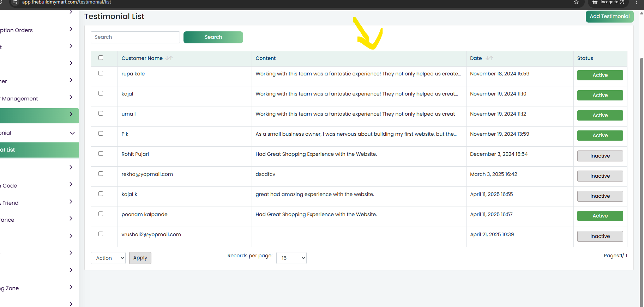Toggle Active status for P k
644x307 pixels.
coord(600,135)
